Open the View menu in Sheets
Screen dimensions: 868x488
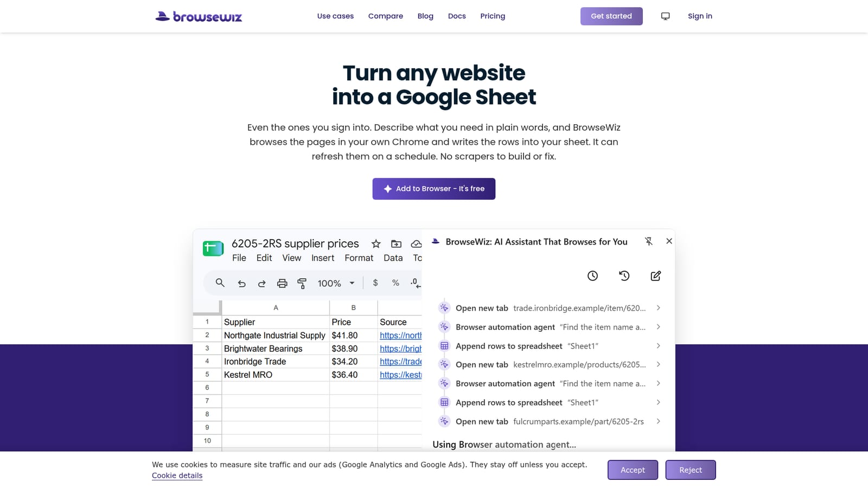pos(292,258)
